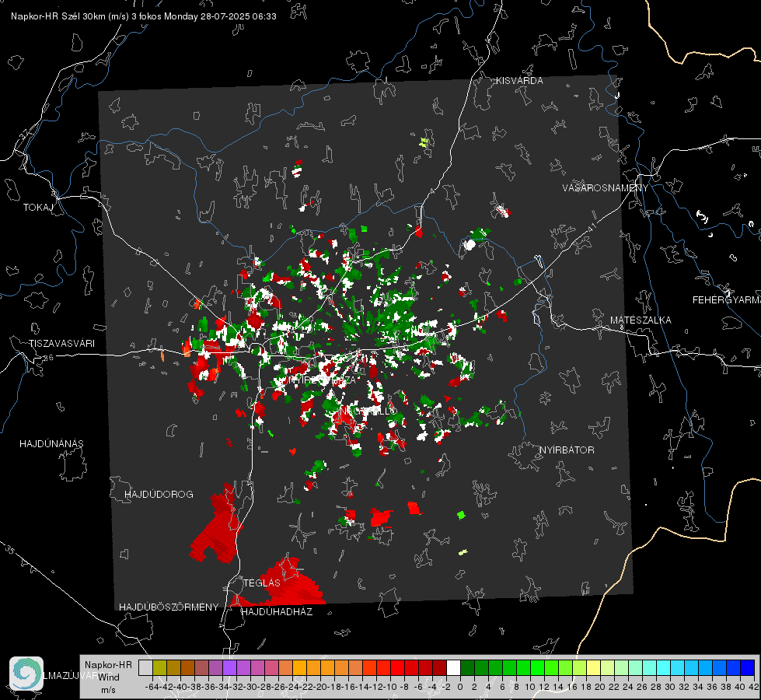The width and height of the screenshot is (761, 700).
Task: Click the FEHÉRGYARMAT label at right edge
Action: click(x=726, y=300)
